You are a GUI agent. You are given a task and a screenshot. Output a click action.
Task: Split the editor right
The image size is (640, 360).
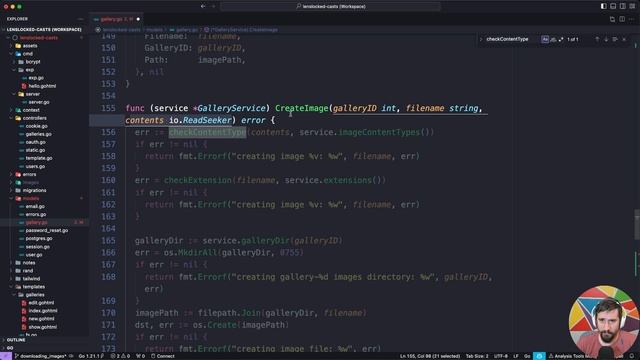[x=622, y=19]
